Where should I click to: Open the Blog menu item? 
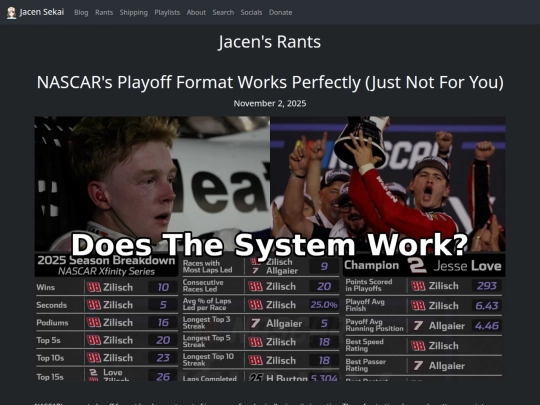pos(81,12)
